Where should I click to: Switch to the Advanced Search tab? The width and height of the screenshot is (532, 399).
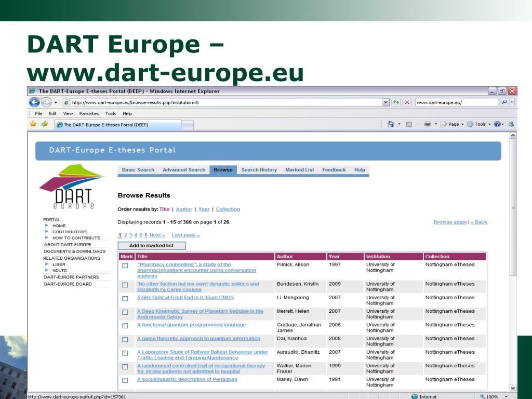pyautogui.click(x=184, y=170)
